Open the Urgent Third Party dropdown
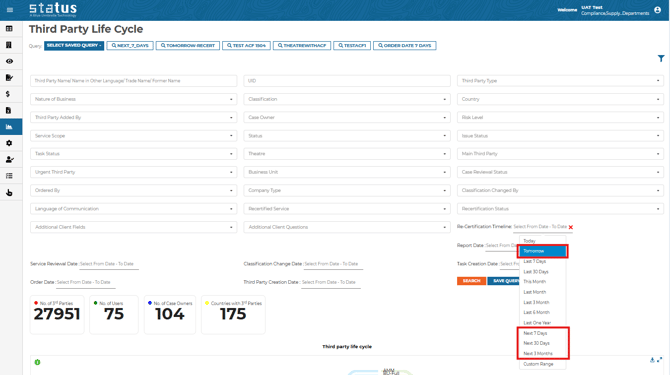 point(133,172)
